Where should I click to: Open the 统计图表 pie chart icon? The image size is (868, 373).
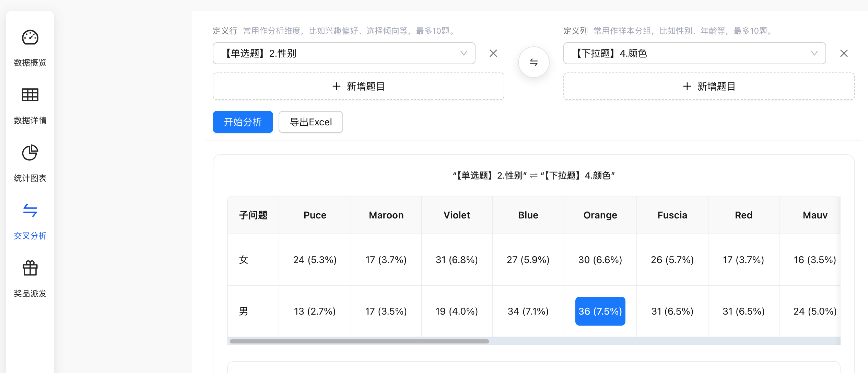[x=30, y=153]
